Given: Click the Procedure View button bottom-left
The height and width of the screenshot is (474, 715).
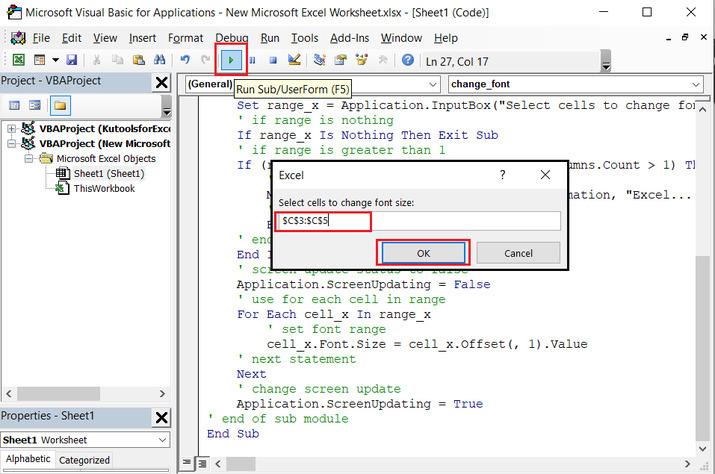Looking at the screenshot, I should (187, 463).
